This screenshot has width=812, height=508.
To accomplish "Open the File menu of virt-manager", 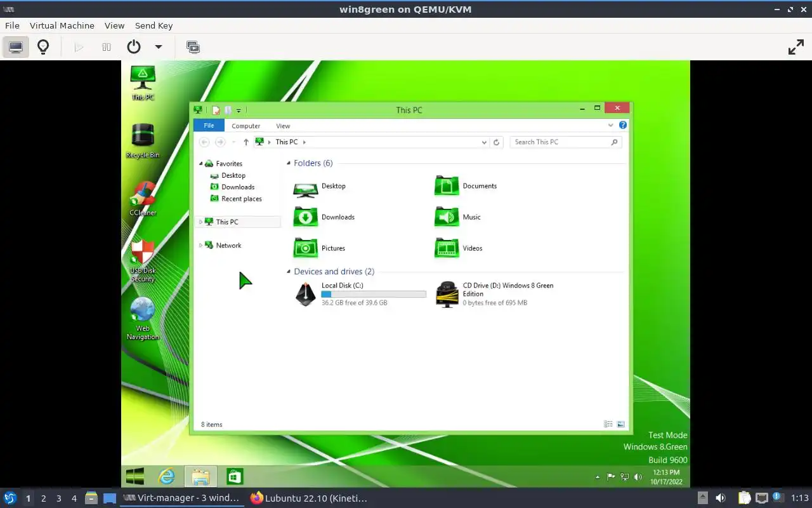I will tap(12, 25).
